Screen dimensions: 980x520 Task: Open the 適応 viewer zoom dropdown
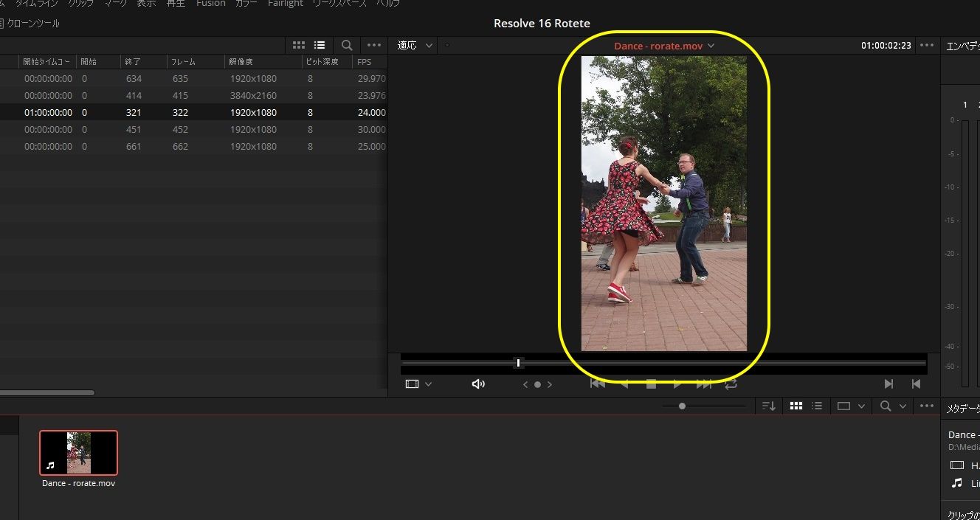(415, 46)
